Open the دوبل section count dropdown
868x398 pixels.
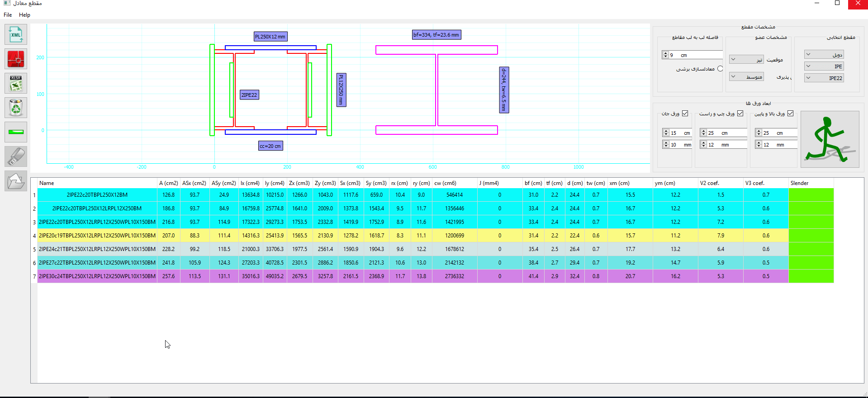coord(824,55)
